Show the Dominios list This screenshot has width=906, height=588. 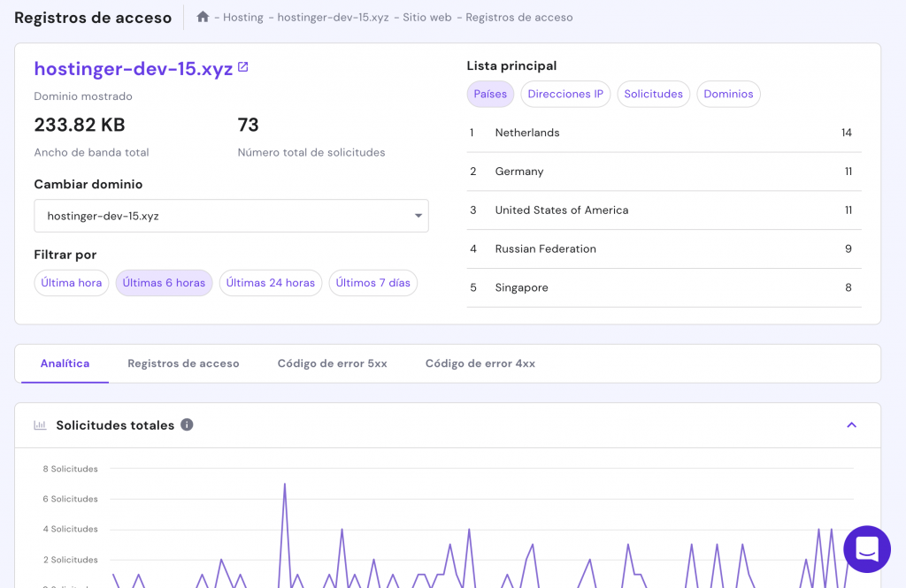click(x=728, y=95)
